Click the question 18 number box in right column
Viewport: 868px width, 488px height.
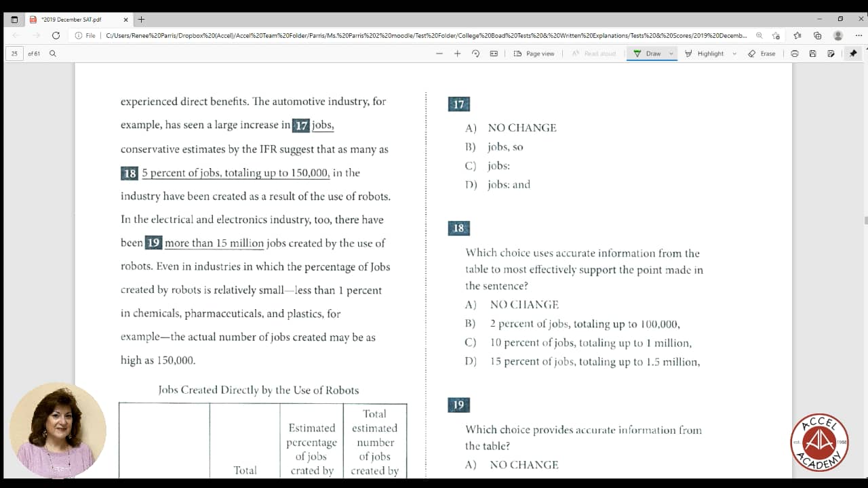point(458,228)
